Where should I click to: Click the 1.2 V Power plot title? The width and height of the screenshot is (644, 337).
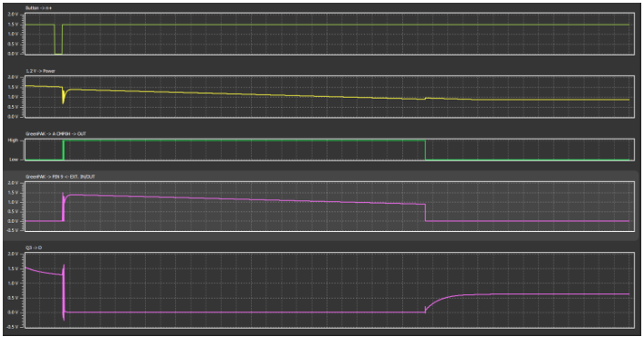pos(41,71)
